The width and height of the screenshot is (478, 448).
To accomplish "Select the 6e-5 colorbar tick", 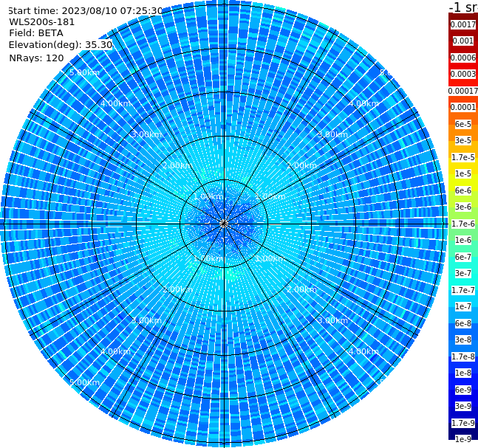I will pos(463,124).
